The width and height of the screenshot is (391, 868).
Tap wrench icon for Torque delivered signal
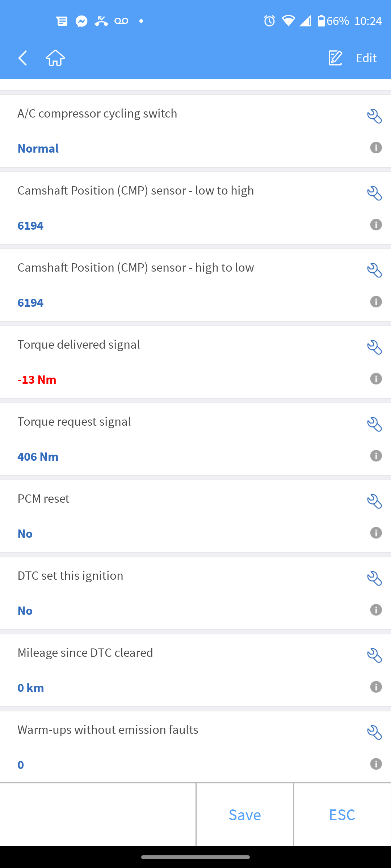374,348
